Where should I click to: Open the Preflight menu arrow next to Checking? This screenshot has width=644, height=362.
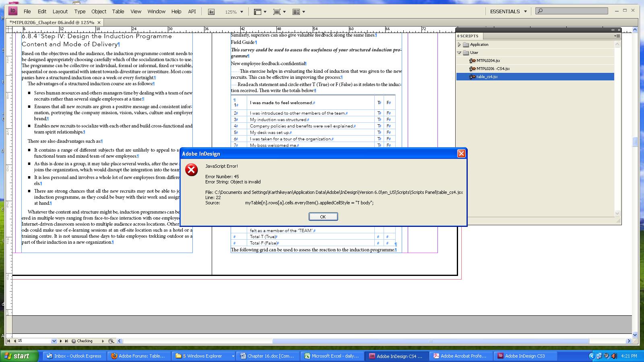(103, 341)
